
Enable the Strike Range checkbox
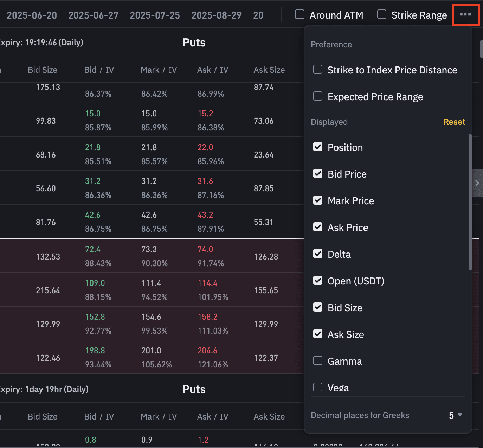point(381,14)
